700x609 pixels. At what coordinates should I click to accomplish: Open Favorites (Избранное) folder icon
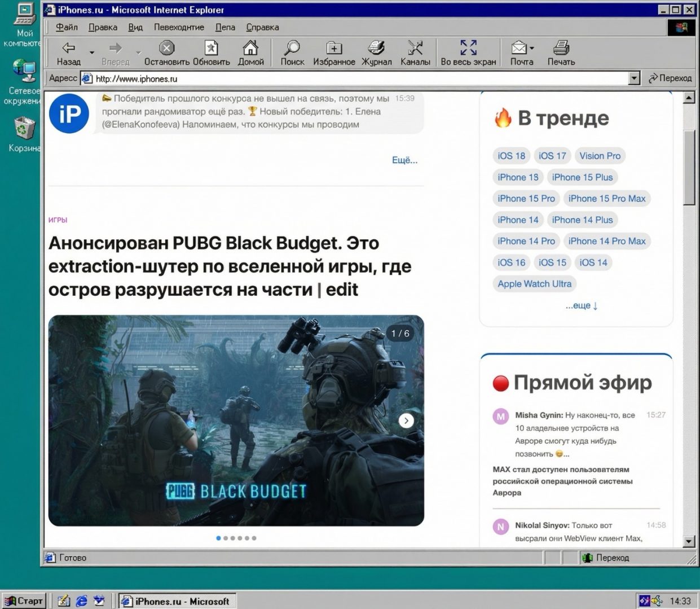pyautogui.click(x=334, y=49)
